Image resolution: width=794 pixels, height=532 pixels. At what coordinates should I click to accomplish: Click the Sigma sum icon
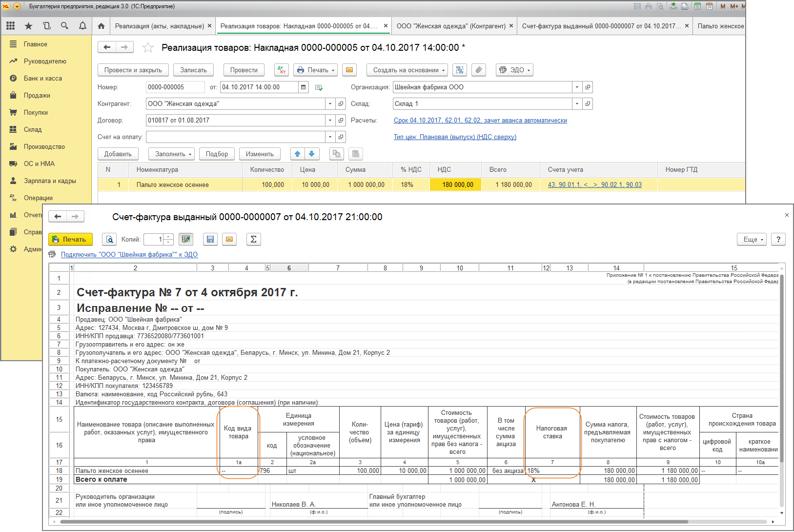point(253,239)
